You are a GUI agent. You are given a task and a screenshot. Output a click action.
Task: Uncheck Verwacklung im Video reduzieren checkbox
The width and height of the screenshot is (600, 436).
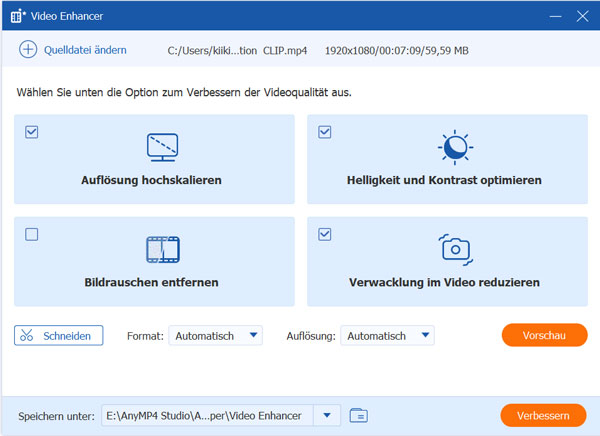(324, 234)
